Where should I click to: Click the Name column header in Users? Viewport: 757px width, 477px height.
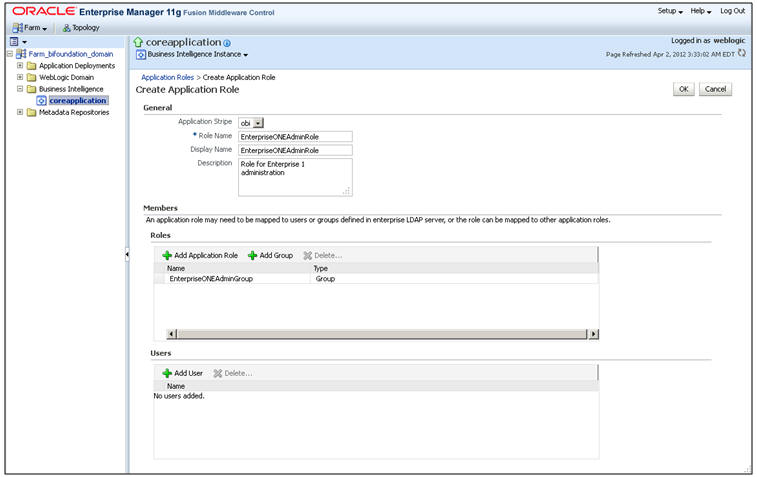176,386
